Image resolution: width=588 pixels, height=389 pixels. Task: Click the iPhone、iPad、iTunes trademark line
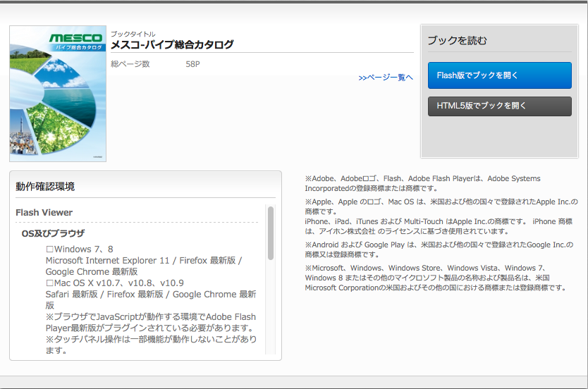439,226
